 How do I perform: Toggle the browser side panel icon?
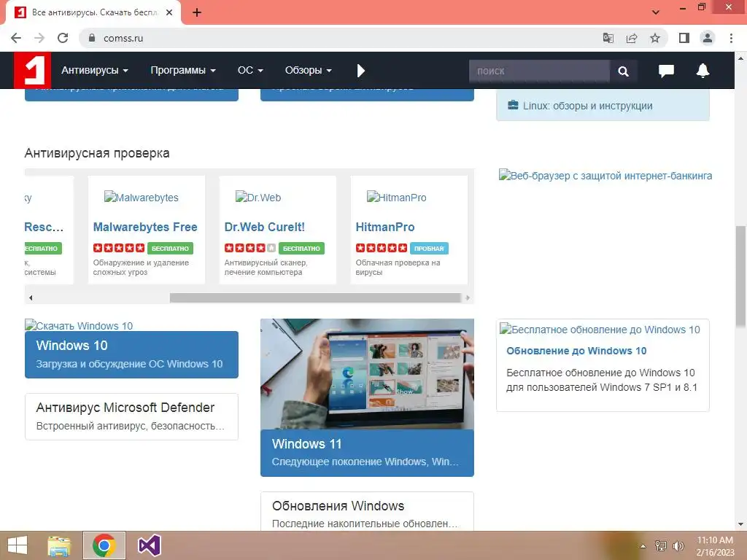pos(684,38)
